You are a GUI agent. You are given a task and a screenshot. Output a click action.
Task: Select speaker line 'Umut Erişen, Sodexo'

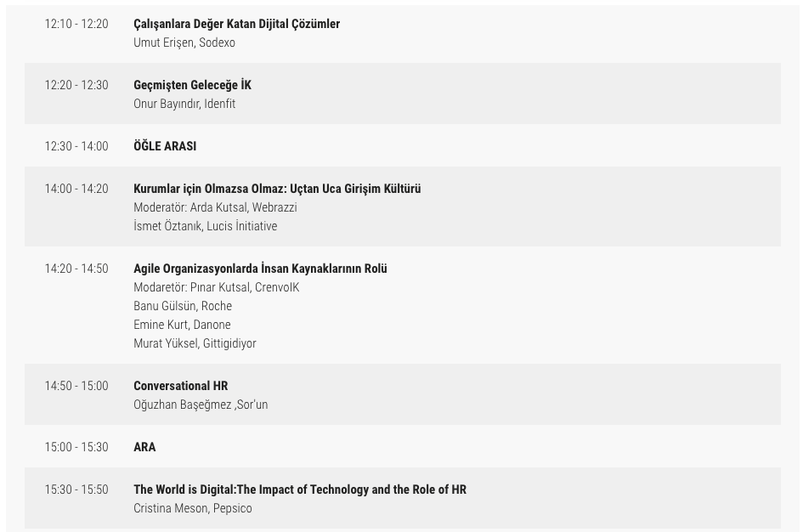point(184,42)
